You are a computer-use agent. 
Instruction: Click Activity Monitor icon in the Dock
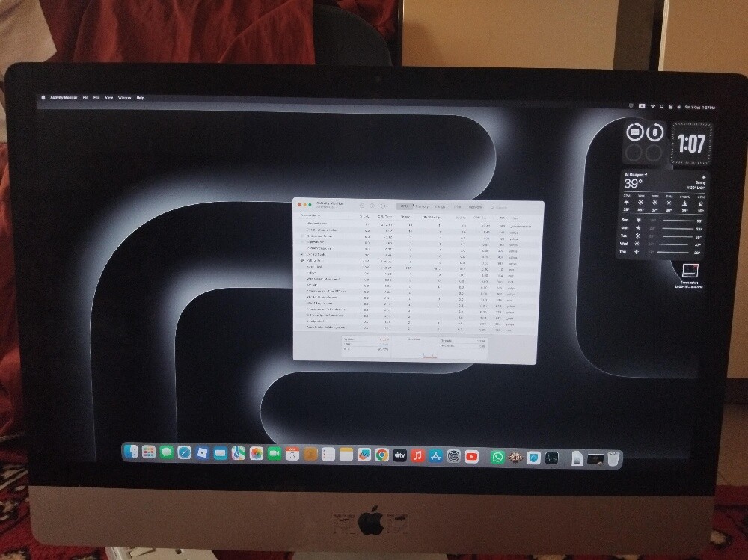[x=552, y=458]
